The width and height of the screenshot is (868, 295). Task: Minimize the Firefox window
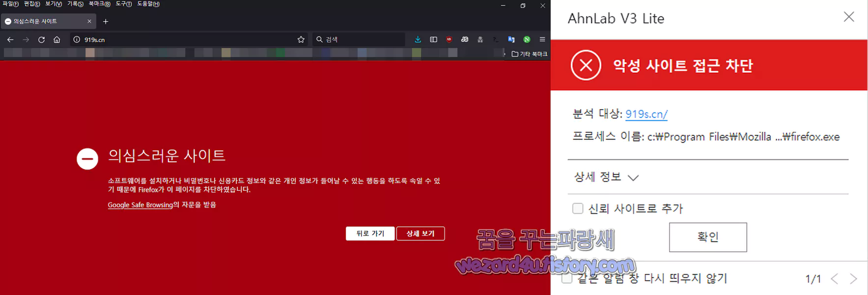pyautogui.click(x=503, y=5)
